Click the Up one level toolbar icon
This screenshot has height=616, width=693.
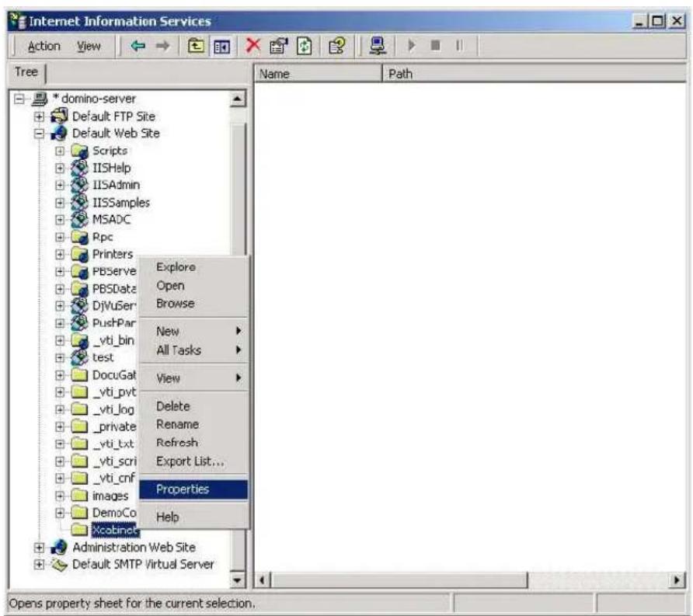197,46
